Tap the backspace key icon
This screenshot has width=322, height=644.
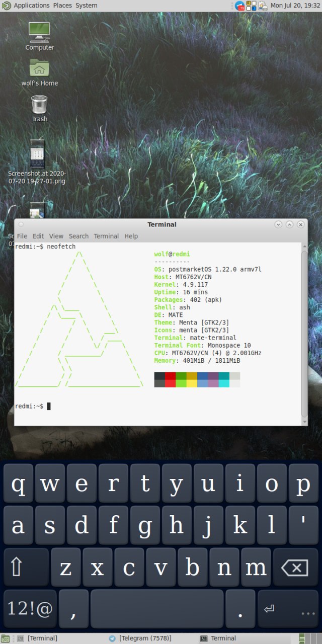[x=295, y=568]
